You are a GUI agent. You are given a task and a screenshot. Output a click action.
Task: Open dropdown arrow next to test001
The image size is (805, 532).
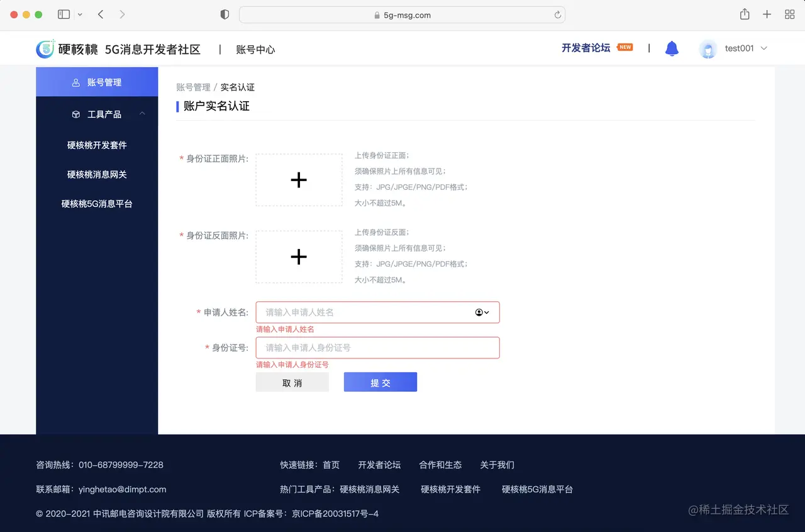[764, 48]
